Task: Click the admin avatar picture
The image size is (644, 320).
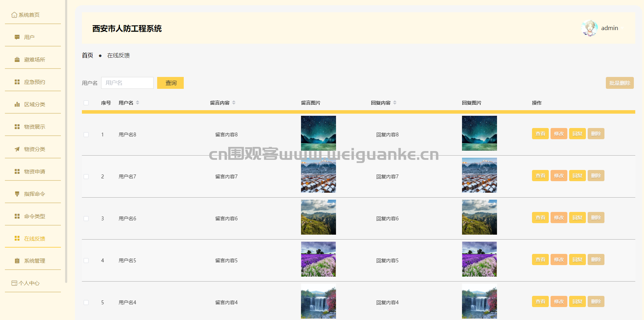Action: 589,28
